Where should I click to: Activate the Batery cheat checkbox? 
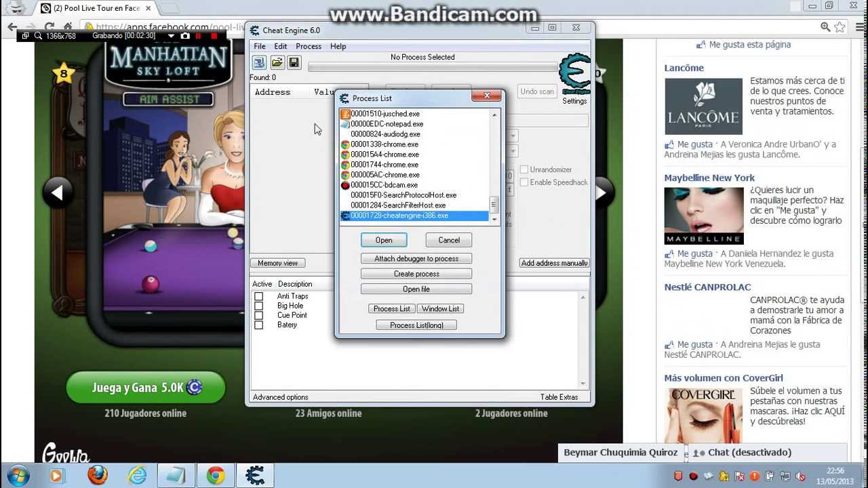coord(258,325)
